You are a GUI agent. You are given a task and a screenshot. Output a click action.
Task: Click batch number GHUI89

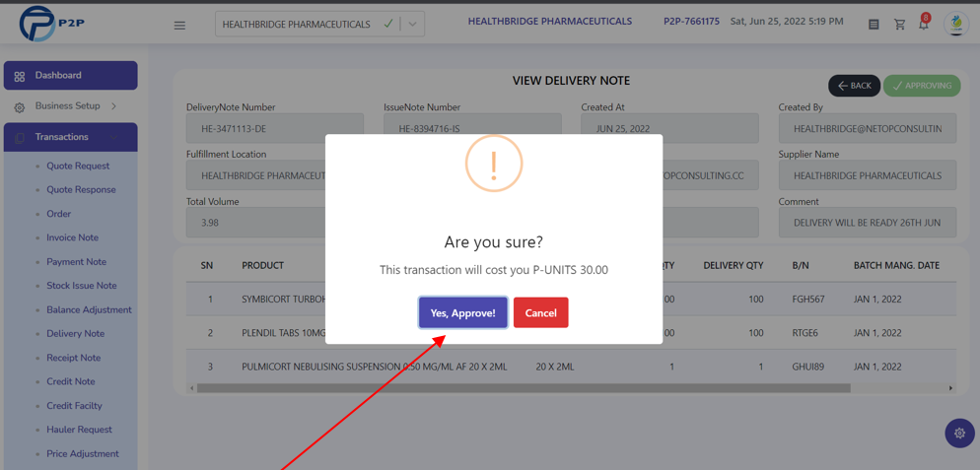808,367
